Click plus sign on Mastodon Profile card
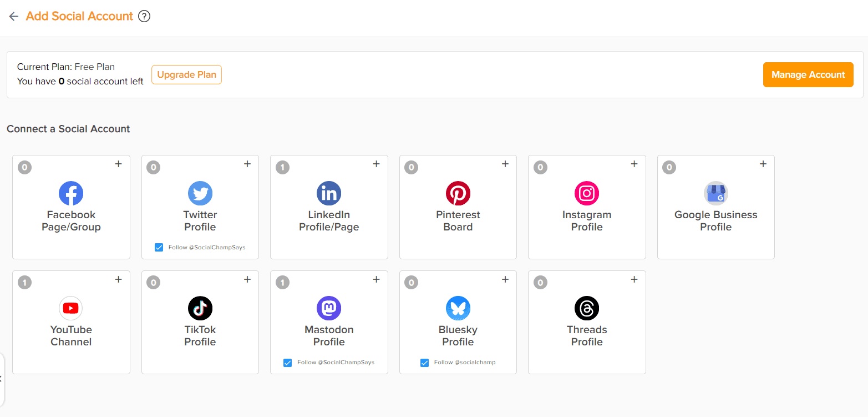 [376, 279]
